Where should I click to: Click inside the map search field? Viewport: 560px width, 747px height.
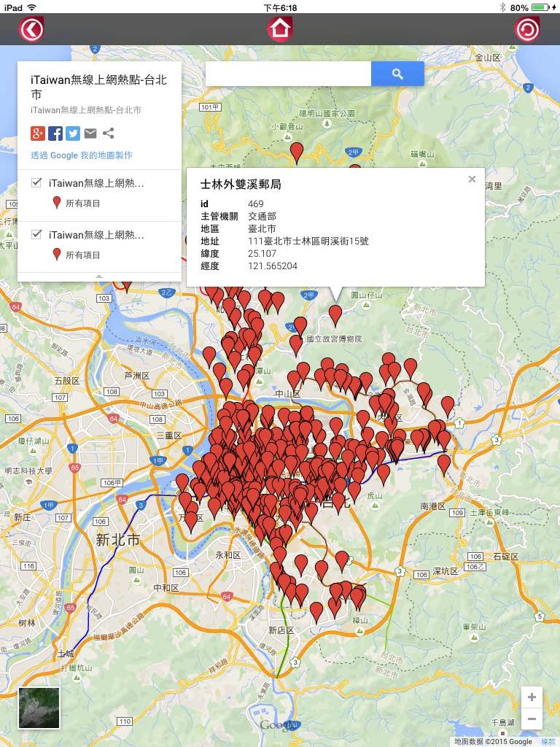pyautogui.click(x=288, y=74)
